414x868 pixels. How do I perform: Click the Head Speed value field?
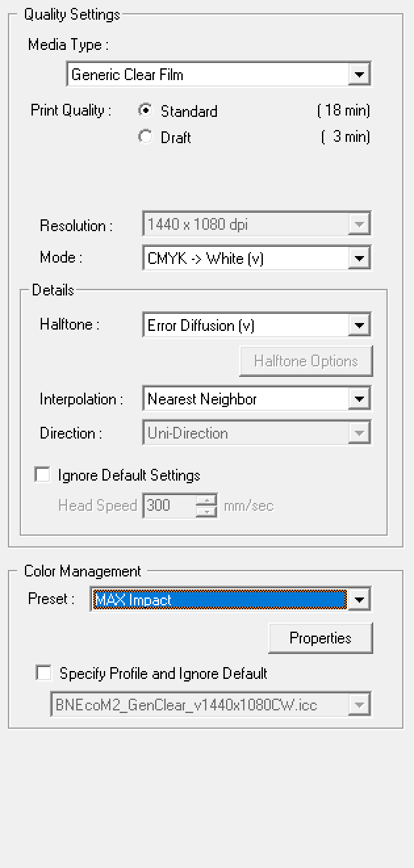click(169, 506)
